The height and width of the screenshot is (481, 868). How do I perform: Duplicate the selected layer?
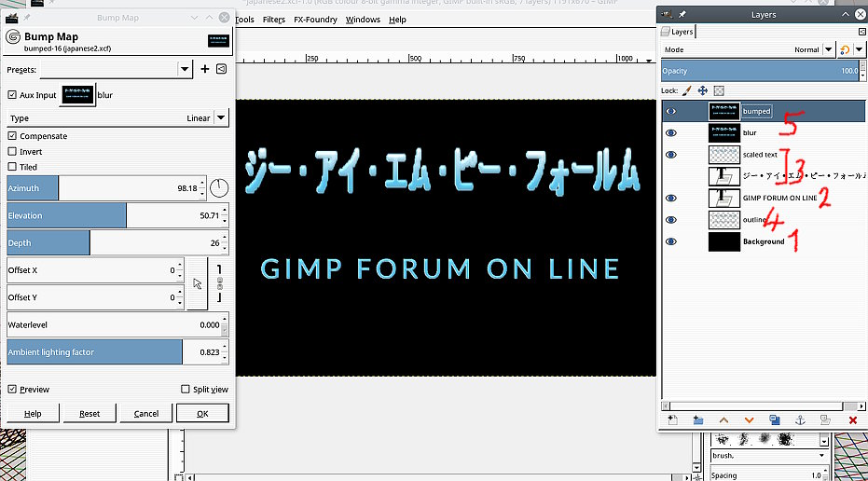click(775, 420)
